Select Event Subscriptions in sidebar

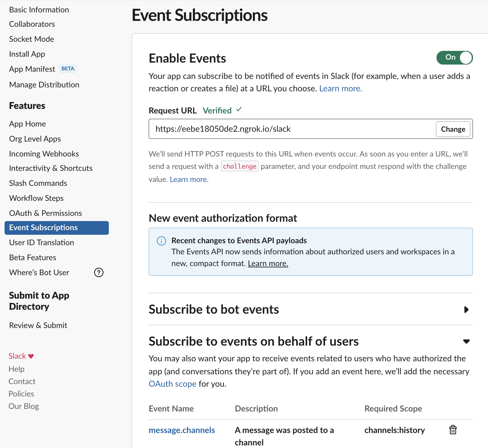57,228
